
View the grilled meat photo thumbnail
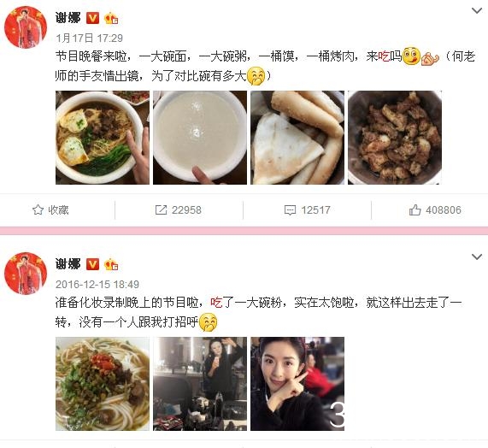point(395,138)
